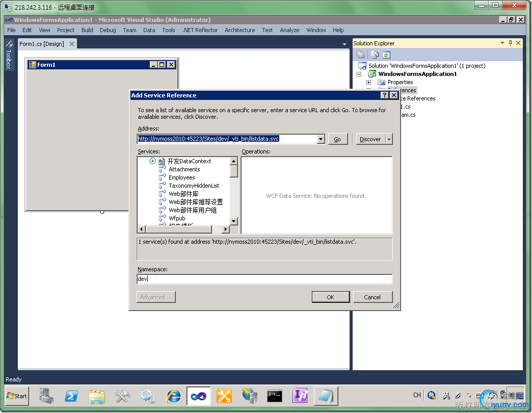The width and height of the screenshot is (532, 413).
Task: Click the CH language indicator in system tray
Action: pos(417,395)
